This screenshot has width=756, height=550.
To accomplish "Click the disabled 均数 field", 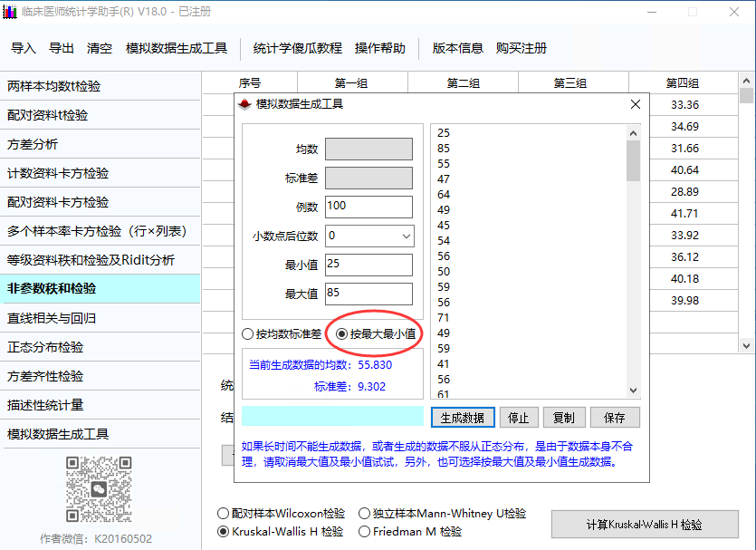I will click(368, 150).
